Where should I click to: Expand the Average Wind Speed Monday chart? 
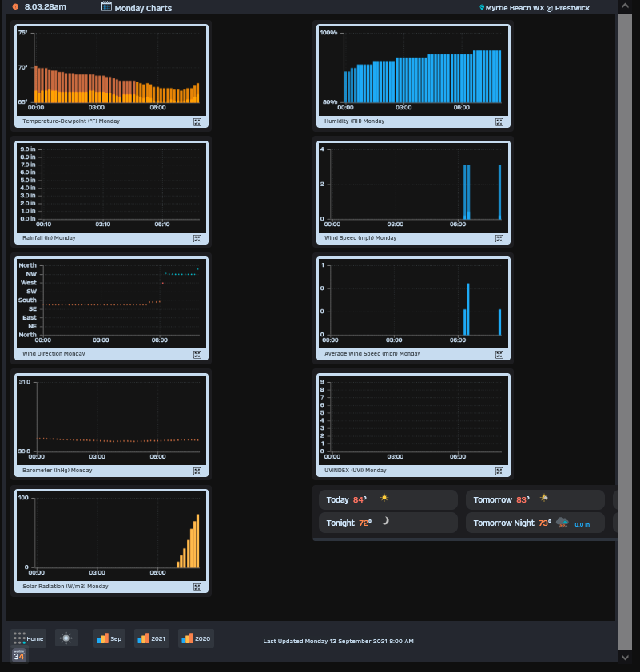click(499, 355)
